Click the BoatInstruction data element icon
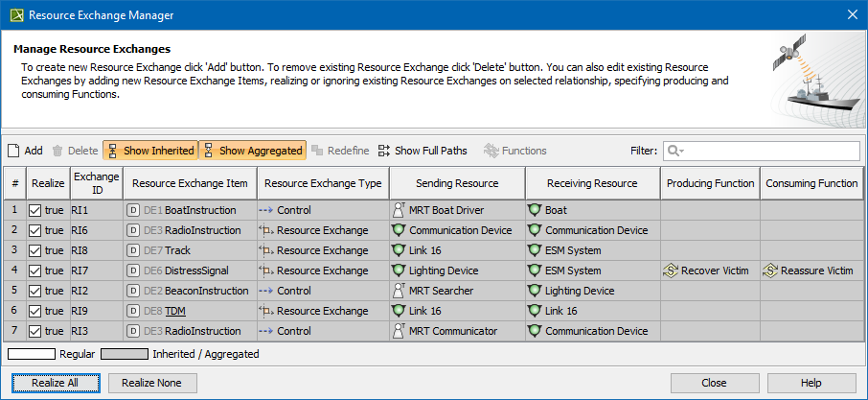868x400 pixels. pos(134,210)
